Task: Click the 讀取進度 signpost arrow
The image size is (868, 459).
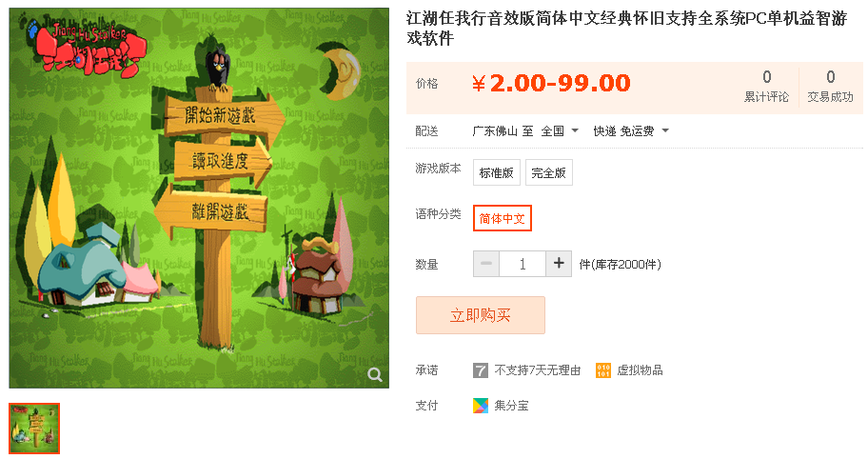Action: (x=222, y=161)
